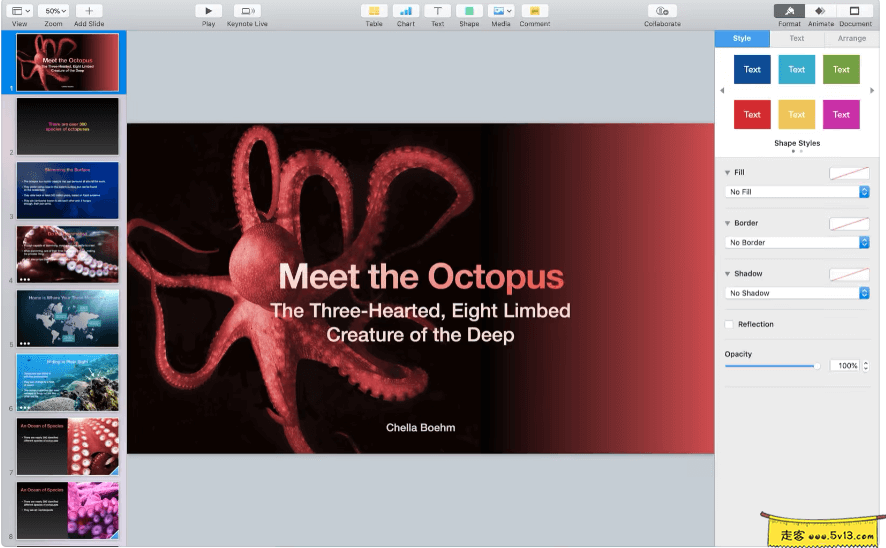Click the Add Slide button
This screenshot has width=886, height=548.
coord(89,11)
